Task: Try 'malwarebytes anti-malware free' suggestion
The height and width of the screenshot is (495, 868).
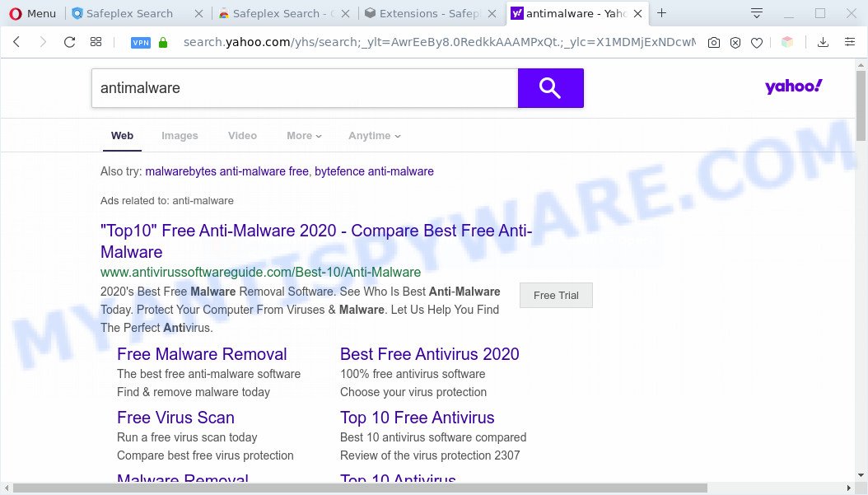Action: 227,171
